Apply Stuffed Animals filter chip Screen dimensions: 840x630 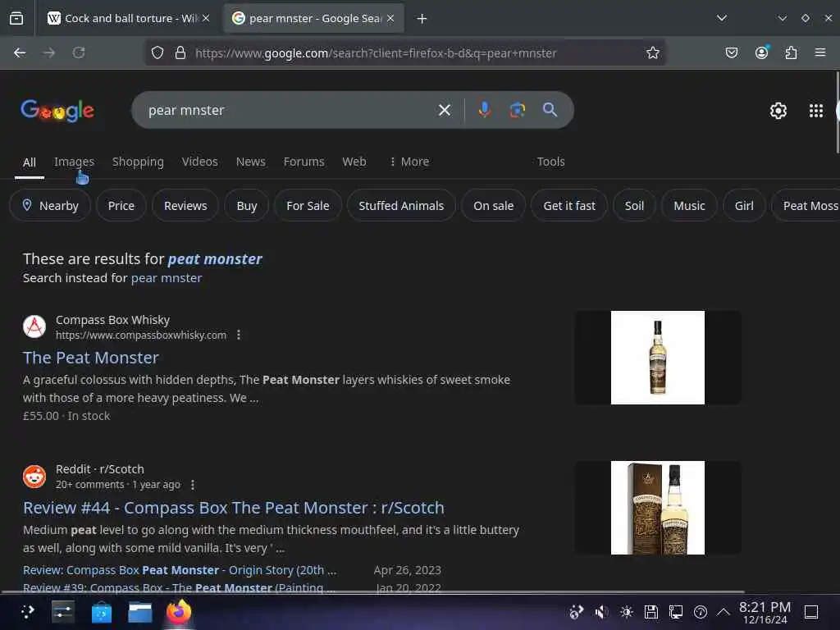pos(401,206)
